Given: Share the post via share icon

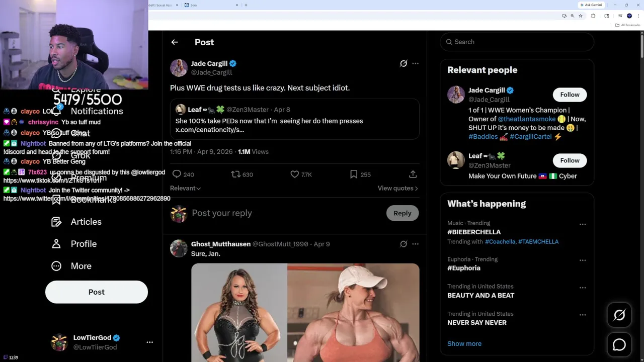Looking at the screenshot, I should coord(413,174).
